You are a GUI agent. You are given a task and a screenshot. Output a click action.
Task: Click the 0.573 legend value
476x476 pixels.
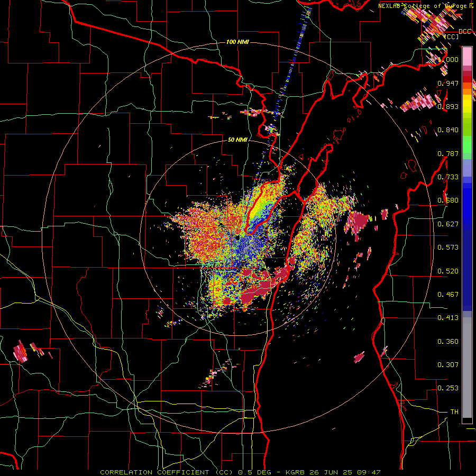448,248
